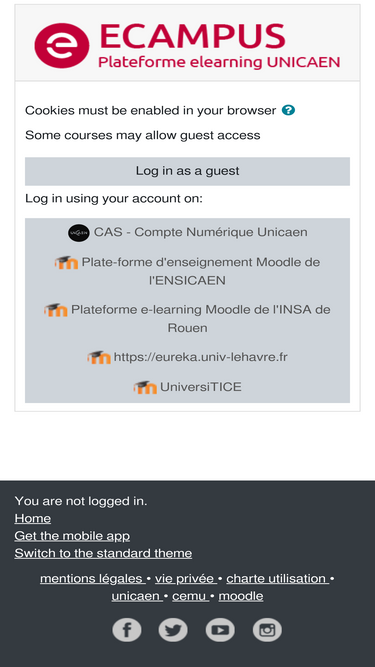The width and height of the screenshot is (375, 667).
Task: Log in as a guest
Action: pos(188,171)
